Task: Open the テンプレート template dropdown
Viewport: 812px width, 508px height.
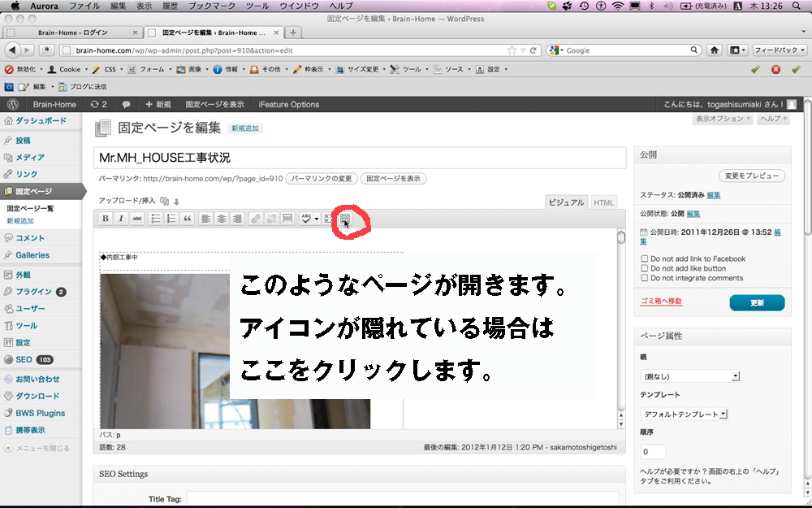Action: [685, 415]
